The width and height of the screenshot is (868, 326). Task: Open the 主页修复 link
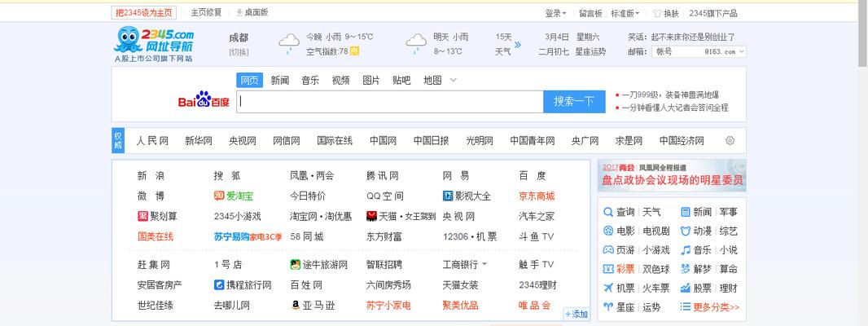pos(206,12)
